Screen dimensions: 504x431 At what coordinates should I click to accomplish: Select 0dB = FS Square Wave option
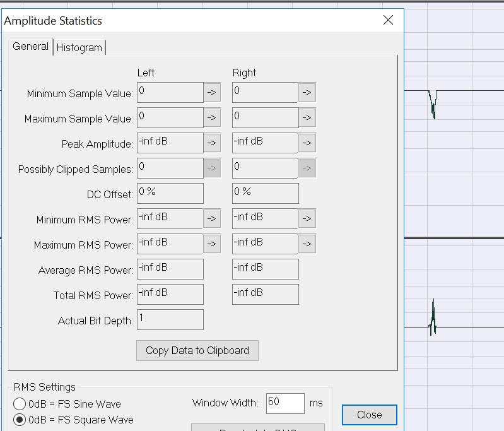tap(20, 420)
